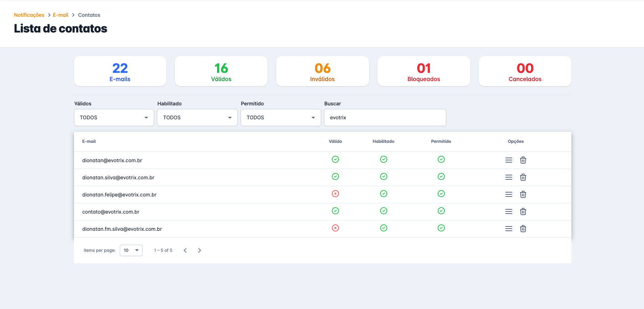Screen dimensions: 644x309
Task: Select the Bloqueados summary card
Action: pyautogui.click(x=423, y=71)
